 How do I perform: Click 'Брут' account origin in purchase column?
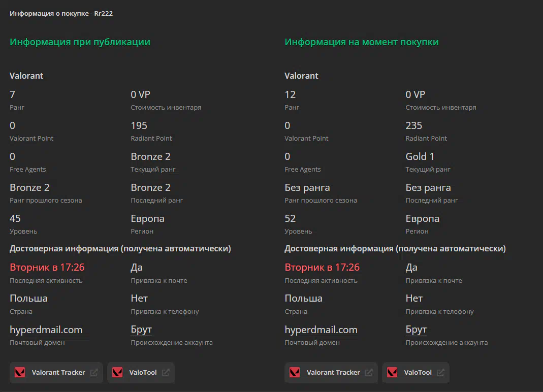click(x=416, y=330)
